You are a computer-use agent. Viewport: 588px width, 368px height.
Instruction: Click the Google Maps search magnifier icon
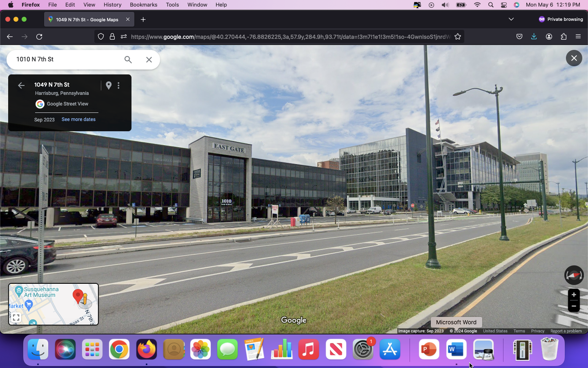[x=128, y=59]
